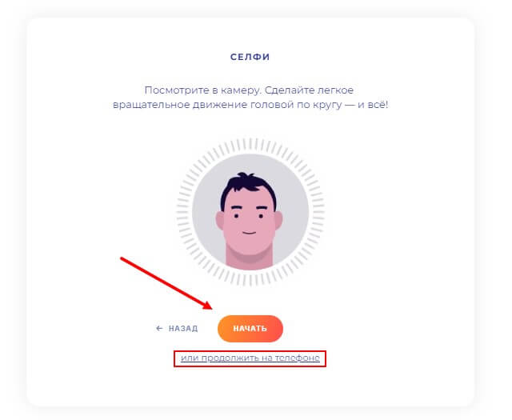
Task: Click the avatar's ear
Action: [x=219, y=219]
